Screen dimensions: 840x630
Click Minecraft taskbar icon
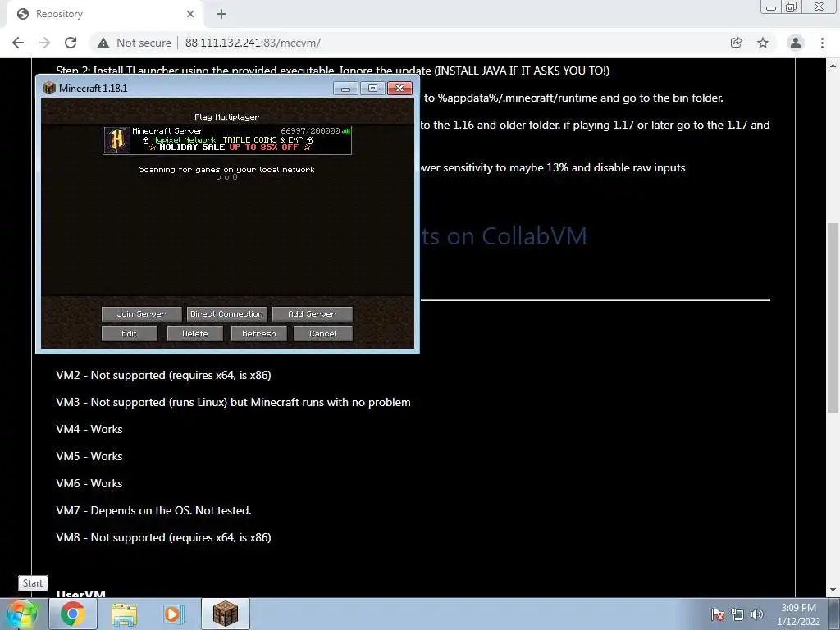pyautogui.click(x=226, y=614)
